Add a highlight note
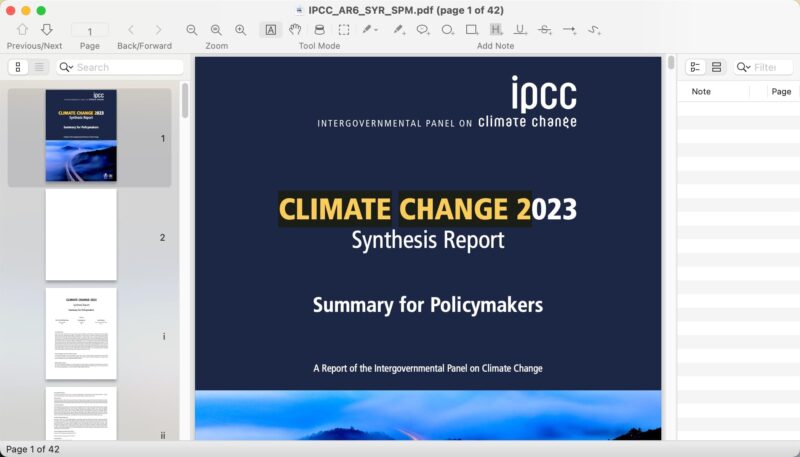 496,30
